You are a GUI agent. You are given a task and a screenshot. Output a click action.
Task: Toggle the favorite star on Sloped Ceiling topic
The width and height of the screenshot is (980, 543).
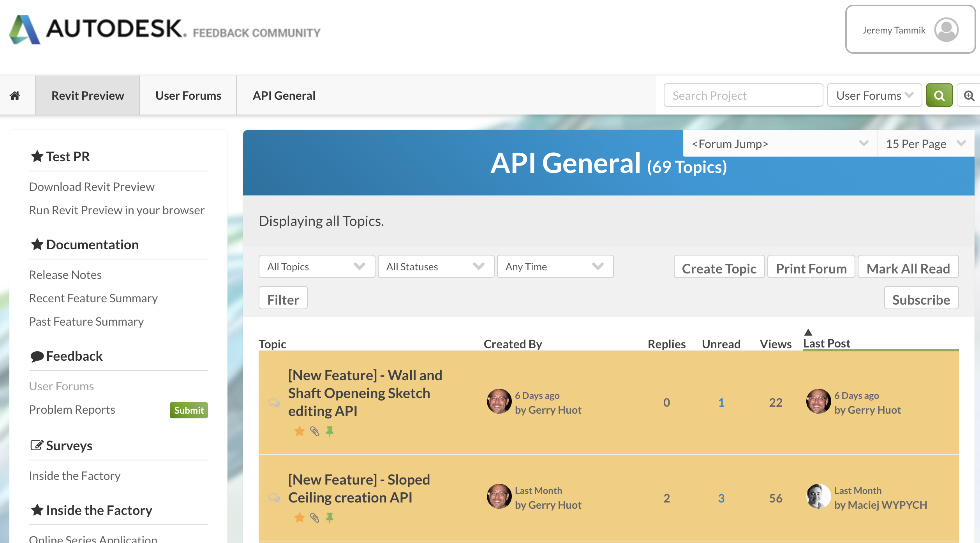click(299, 517)
